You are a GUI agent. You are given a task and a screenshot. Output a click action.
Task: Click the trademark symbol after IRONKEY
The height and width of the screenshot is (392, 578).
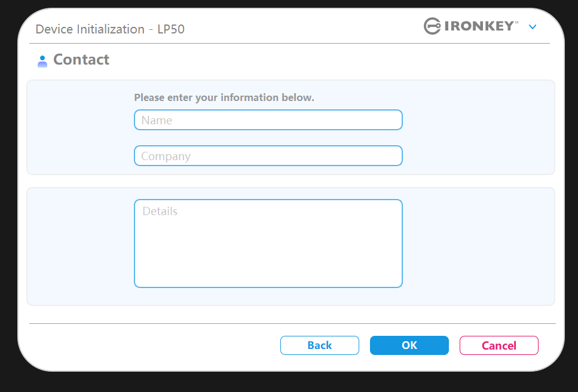(x=516, y=23)
